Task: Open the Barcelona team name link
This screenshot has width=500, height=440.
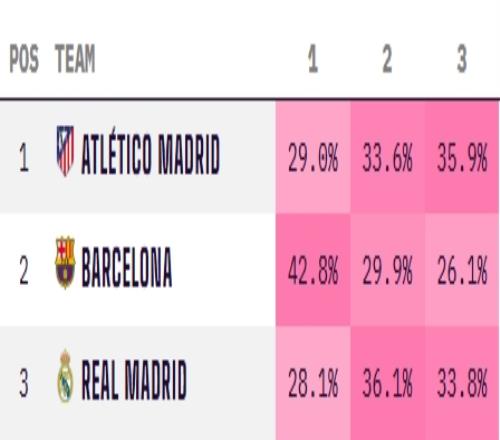Action: point(127,267)
